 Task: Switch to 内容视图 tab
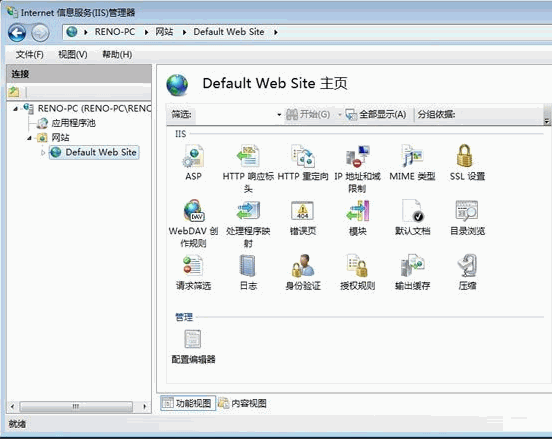coord(242,403)
